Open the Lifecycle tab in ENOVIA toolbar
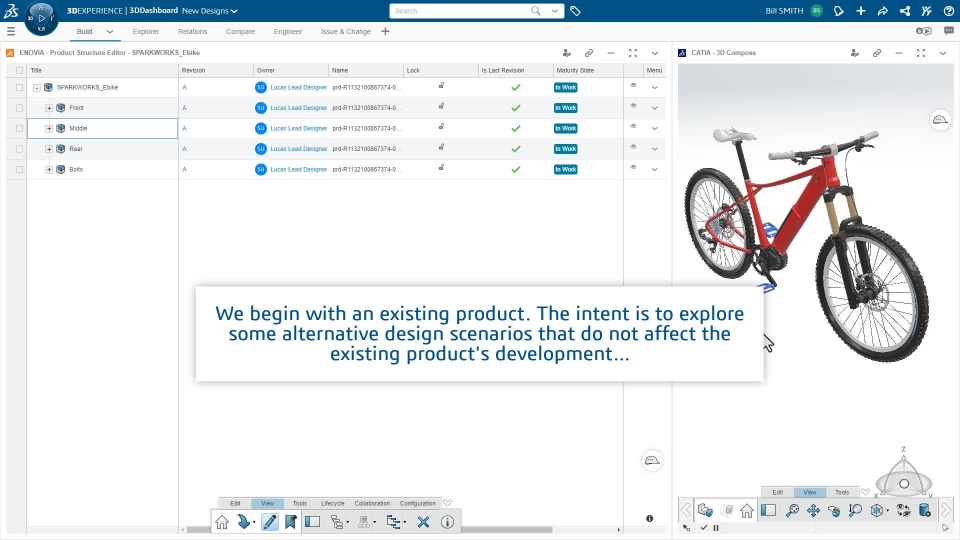 pos(332,503)
